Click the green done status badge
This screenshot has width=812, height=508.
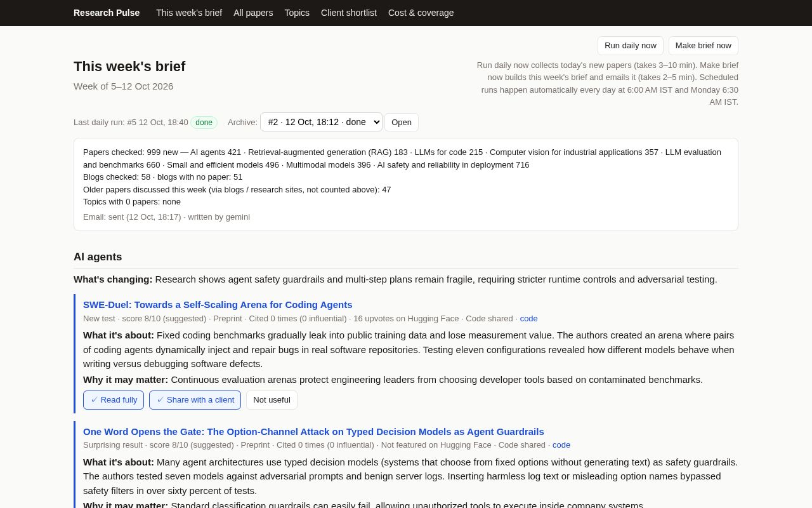[204, 123]
